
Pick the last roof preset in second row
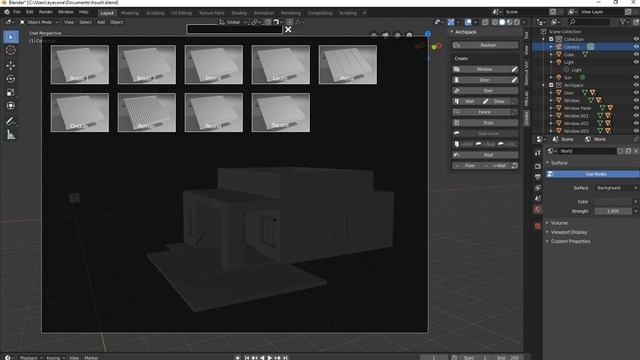pos(281,113)
